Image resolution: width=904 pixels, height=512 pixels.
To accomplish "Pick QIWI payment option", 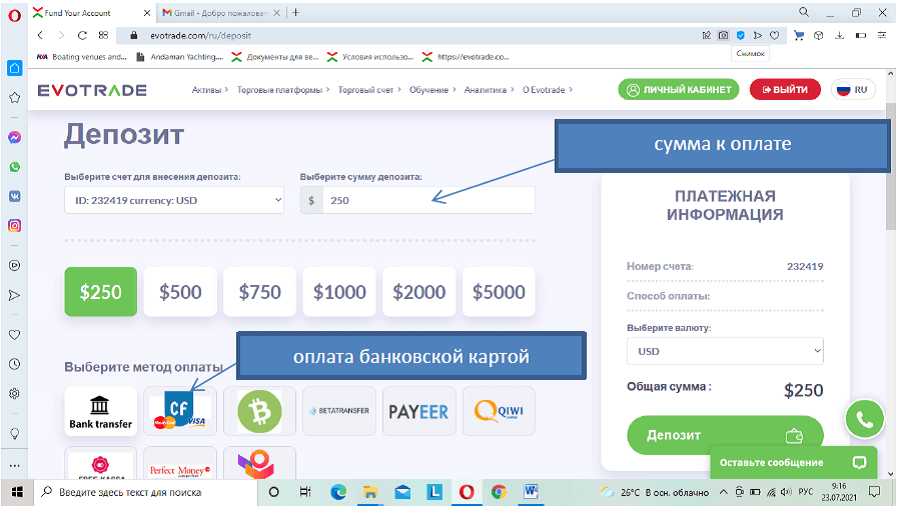I will [498, 411].
